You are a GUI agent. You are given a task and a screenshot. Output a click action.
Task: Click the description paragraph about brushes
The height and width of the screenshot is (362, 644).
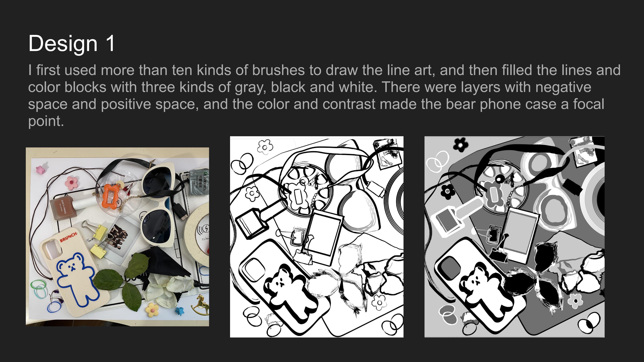(x=324, y=96)
